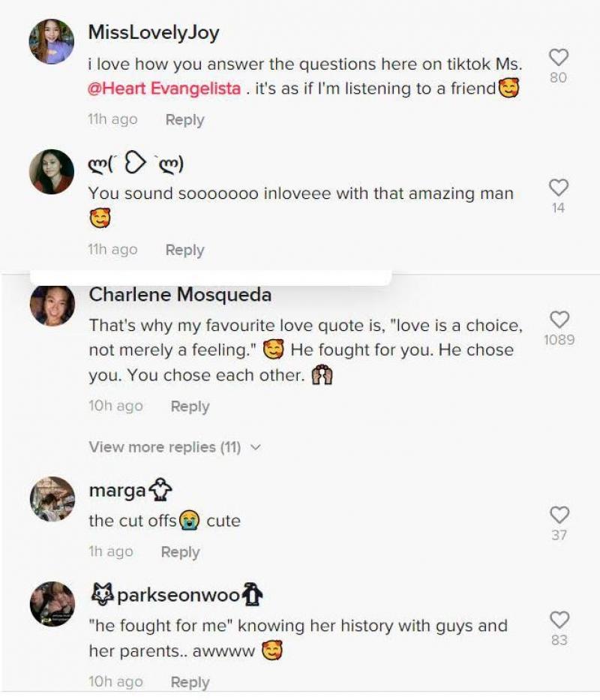Viewport: 600px width, 700px height.
Task: Open the @Heart Evangelista mention
Action: (164, 89)
